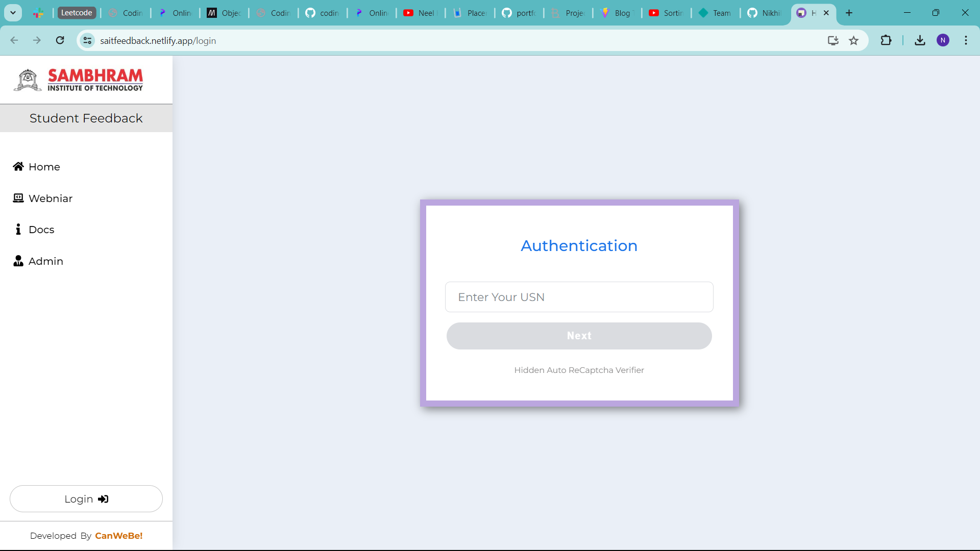Reload the current page

point(60,40)
